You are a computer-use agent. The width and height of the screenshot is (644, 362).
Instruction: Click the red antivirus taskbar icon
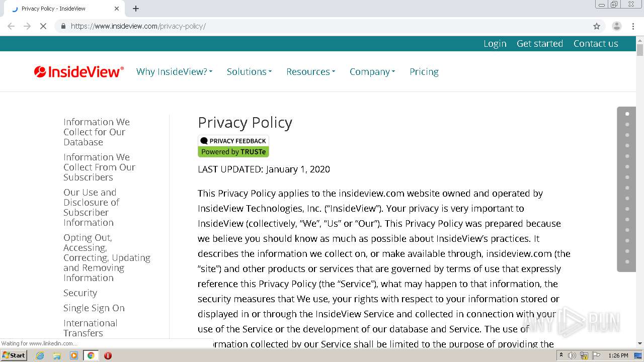[108, 355]
